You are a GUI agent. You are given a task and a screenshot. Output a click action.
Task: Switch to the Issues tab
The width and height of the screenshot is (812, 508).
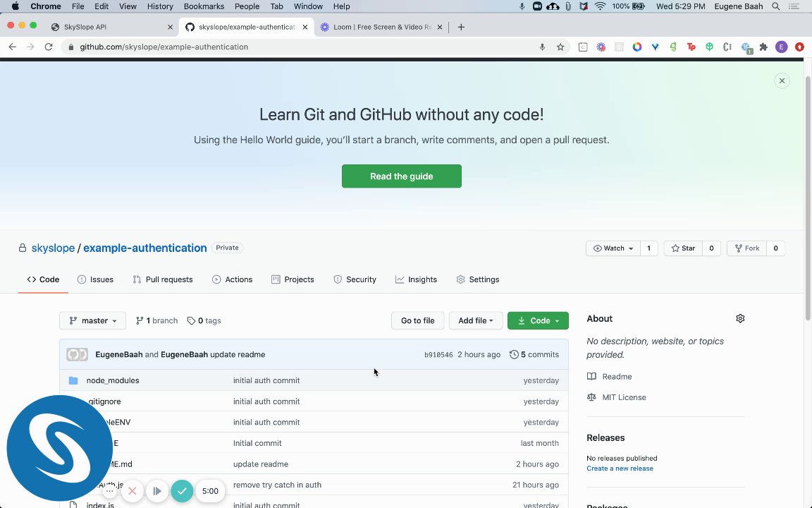point(95,279)
